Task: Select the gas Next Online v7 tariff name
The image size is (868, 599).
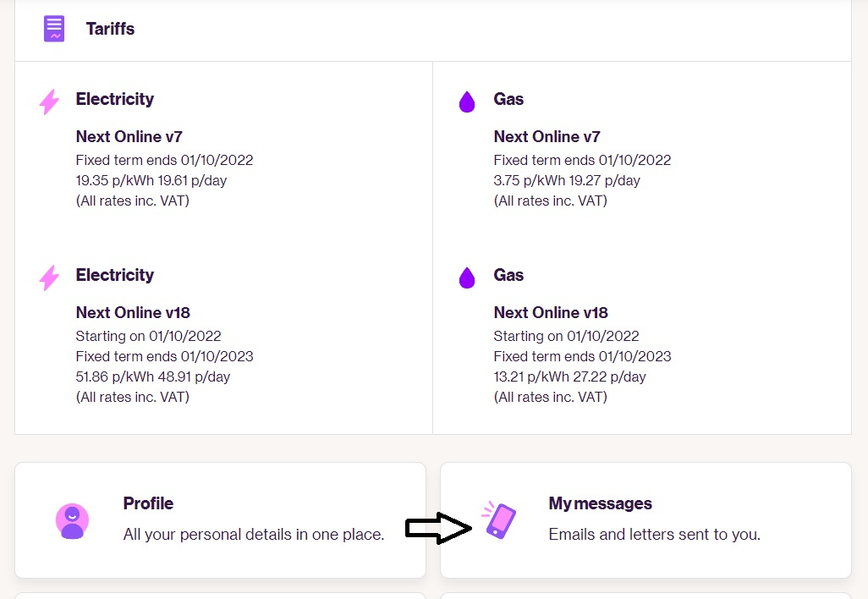Action: [x=547, y=136]
